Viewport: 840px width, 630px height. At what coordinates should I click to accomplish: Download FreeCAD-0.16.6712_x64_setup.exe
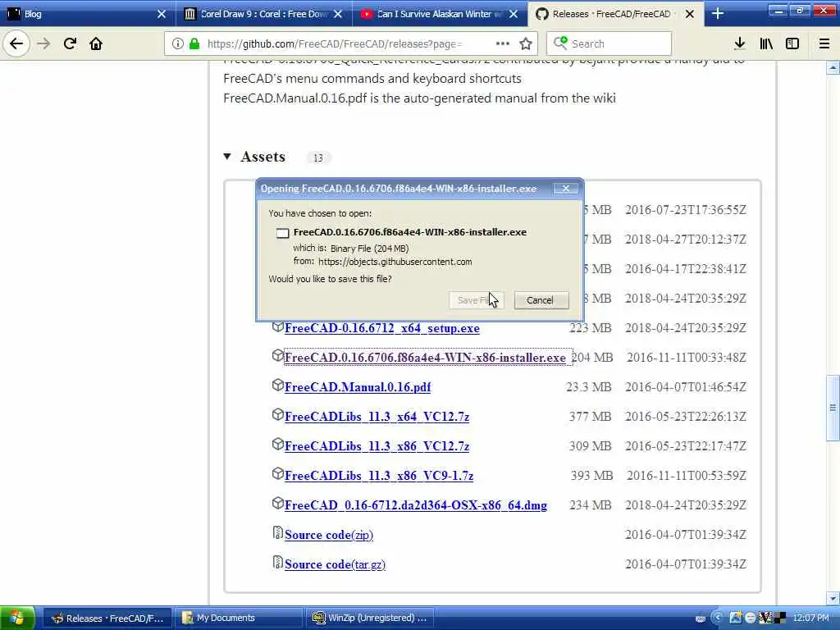[x=382, y=328]
